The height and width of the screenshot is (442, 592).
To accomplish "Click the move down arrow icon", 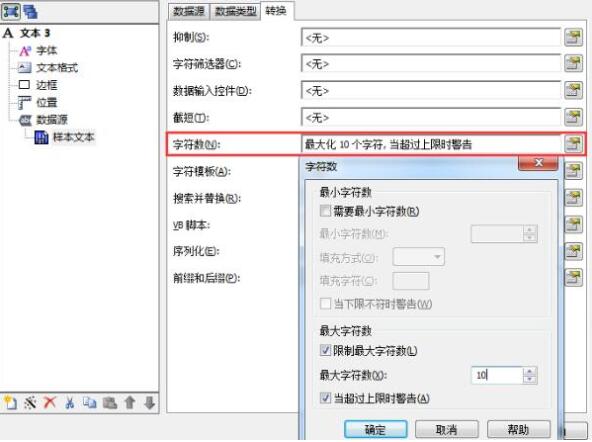I will (x=150, y=403).
